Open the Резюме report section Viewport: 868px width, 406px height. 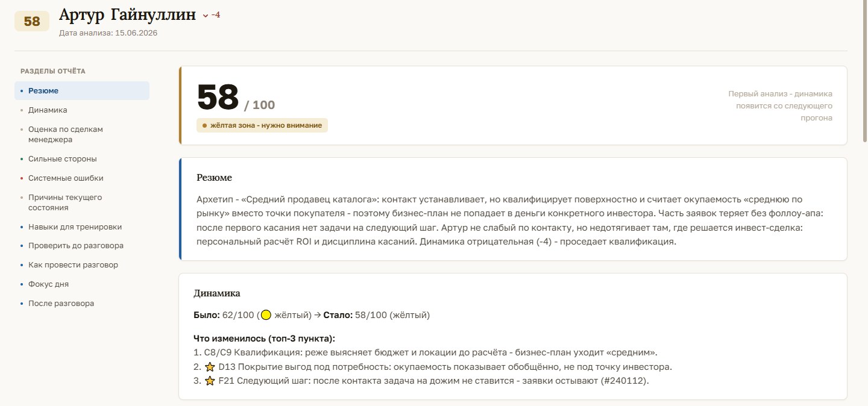coord(82,91)
